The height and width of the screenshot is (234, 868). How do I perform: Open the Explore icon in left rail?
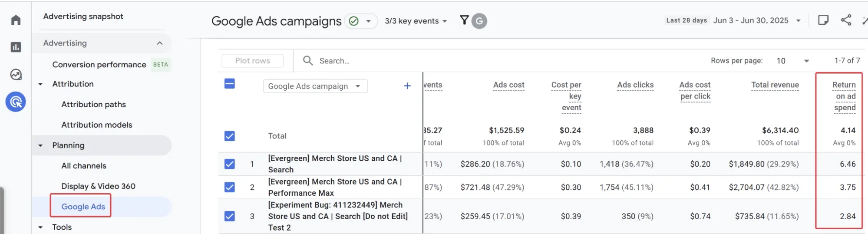coord(16,75)
